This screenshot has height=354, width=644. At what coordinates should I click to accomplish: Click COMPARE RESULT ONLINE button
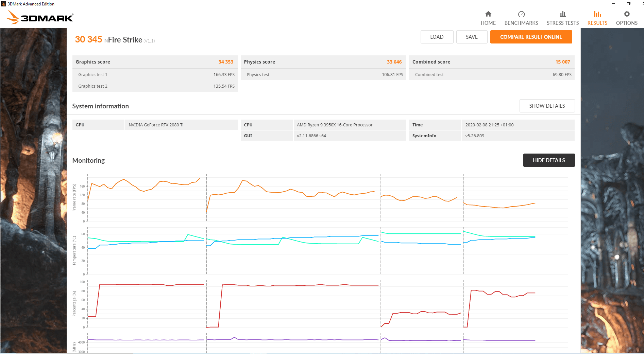coord(531,37)
